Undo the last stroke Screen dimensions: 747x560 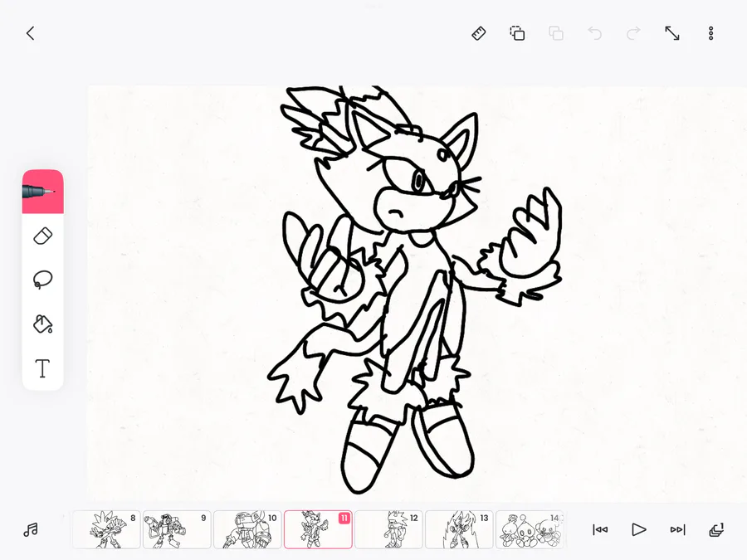click(x=594, y=33)
